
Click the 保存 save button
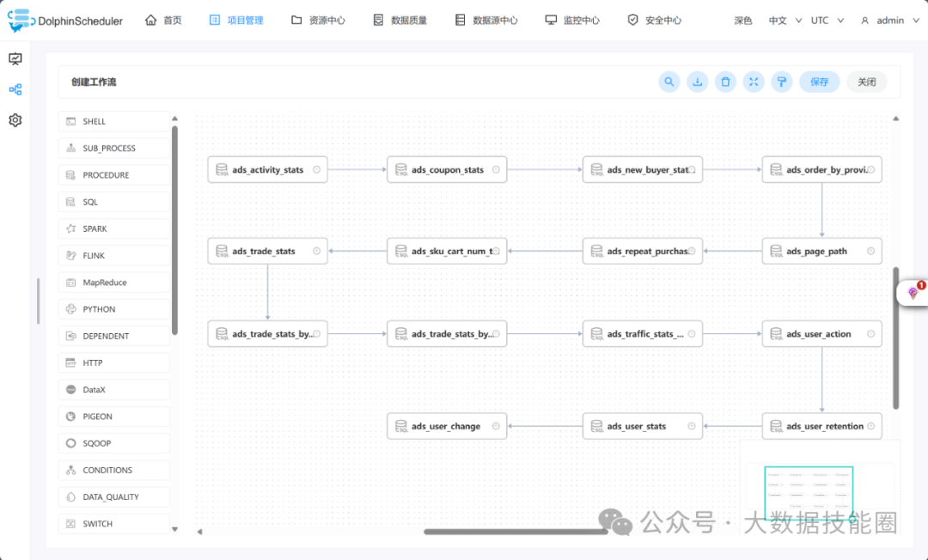tap(819, 82)
